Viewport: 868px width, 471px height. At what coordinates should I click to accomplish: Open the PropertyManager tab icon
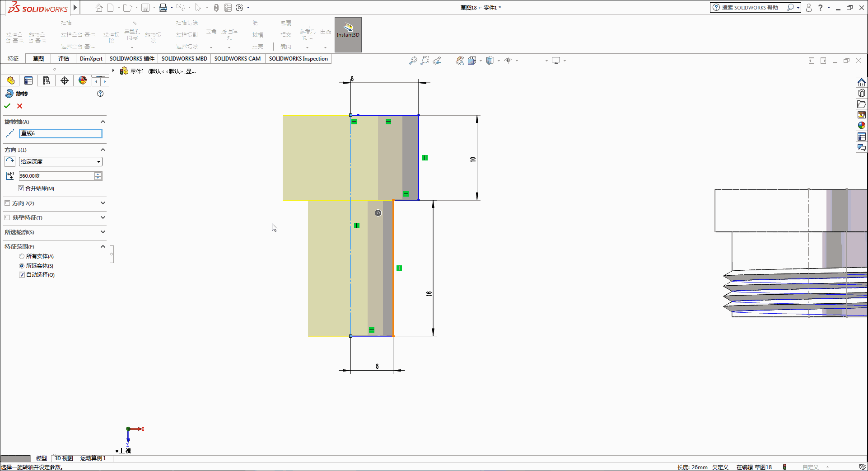coord(28,80)
